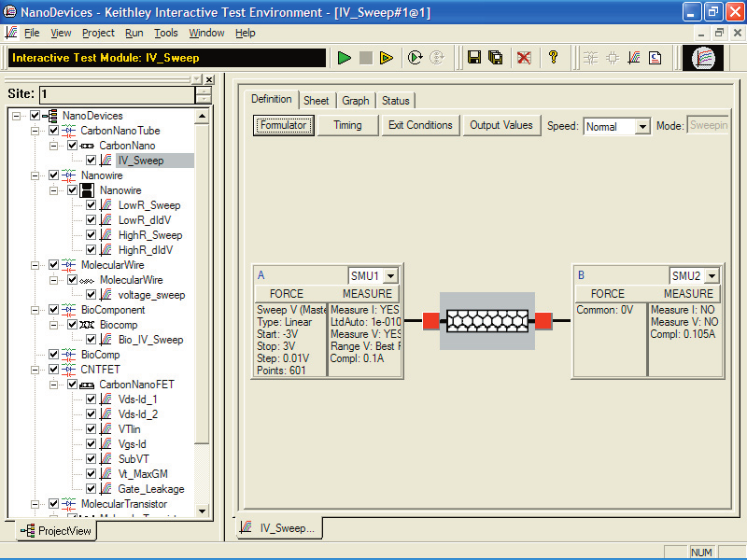Image resolution: width=747 pixels, height=560 pixels.
Task: Uncheck the Bio_IV_Sweep checkbox
Action: click(x=92, y=340)
